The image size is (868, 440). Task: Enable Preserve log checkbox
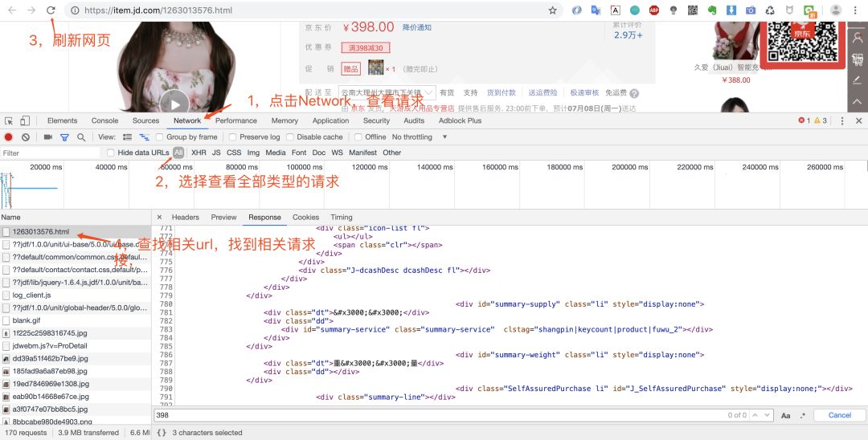[x=232, y=137]
